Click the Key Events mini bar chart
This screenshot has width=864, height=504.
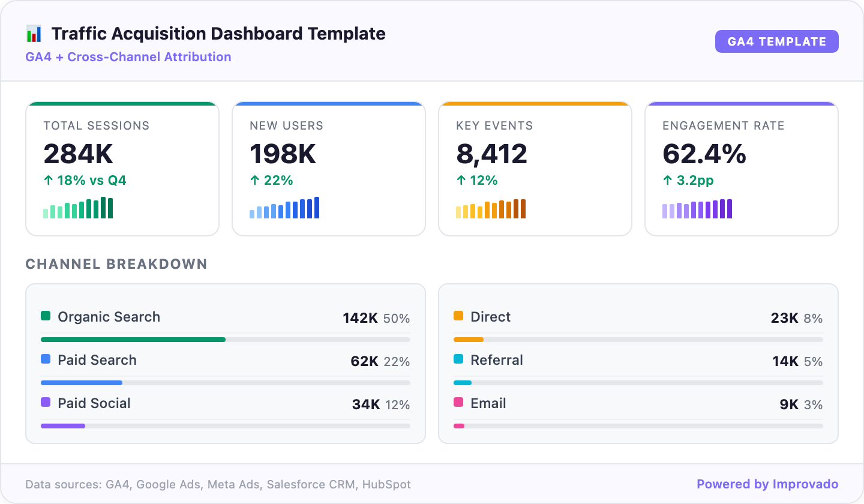491,209
